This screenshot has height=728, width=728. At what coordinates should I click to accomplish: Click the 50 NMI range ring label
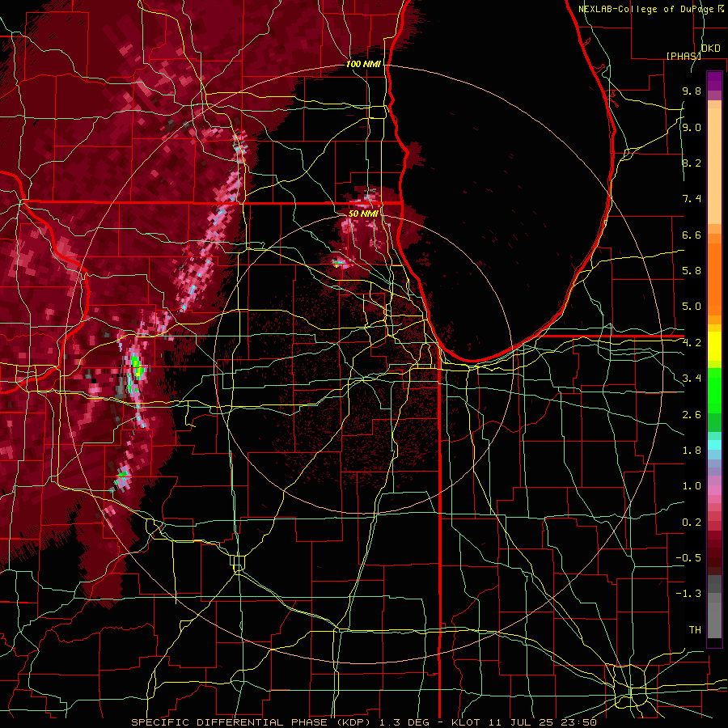[363, 214]
